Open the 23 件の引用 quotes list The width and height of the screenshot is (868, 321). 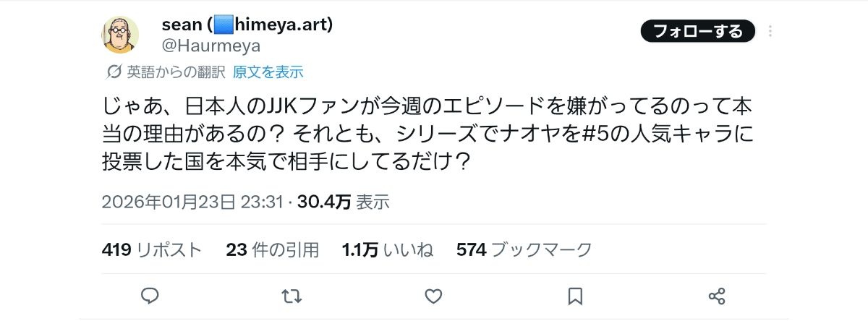(273, 250)
